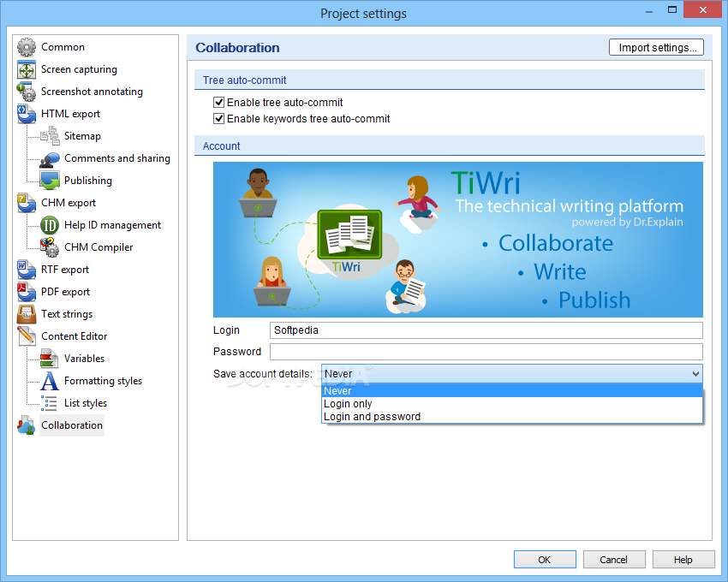Click the Text strings icon
728x582 pixels.
pos(27,314)
